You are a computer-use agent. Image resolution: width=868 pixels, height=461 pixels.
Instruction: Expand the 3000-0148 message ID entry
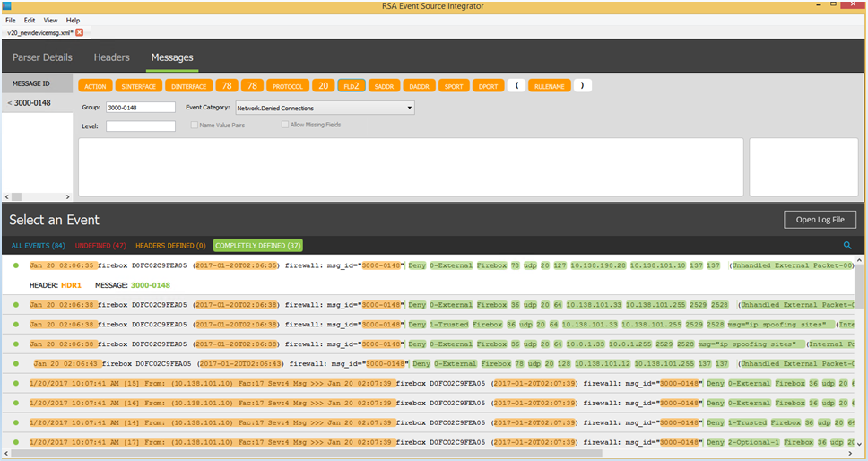10,103
